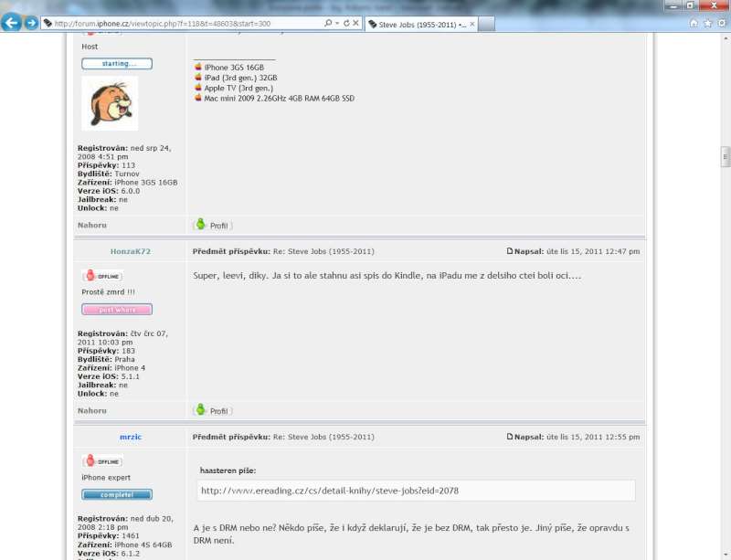The width and height of the screenshot is (731, 560).
Task: Follow the ereading.cz Steve Jobs book link
Action: (x=329, y=491)
